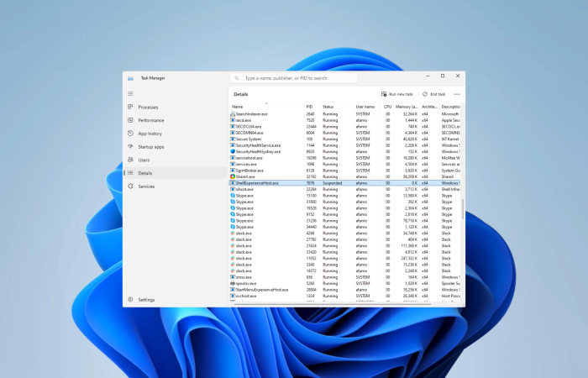Select the secd.exe process row
This screenshot has width=588, height=378.
point(344,120)
